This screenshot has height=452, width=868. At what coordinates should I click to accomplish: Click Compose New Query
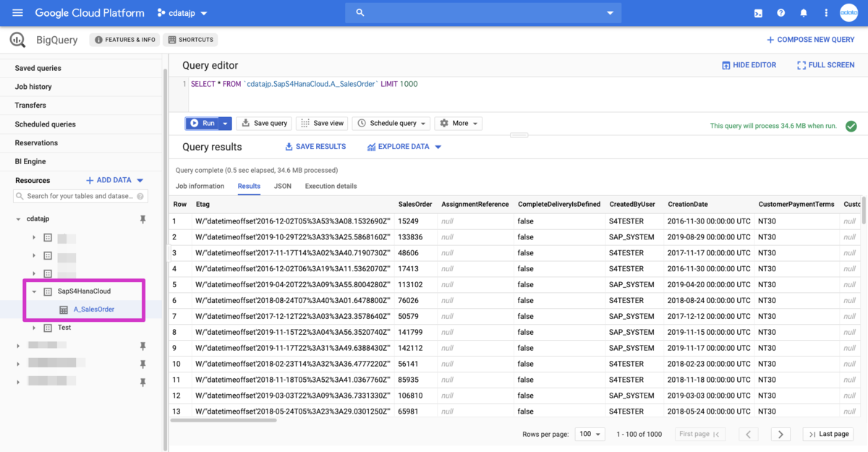tap(811, 40)
